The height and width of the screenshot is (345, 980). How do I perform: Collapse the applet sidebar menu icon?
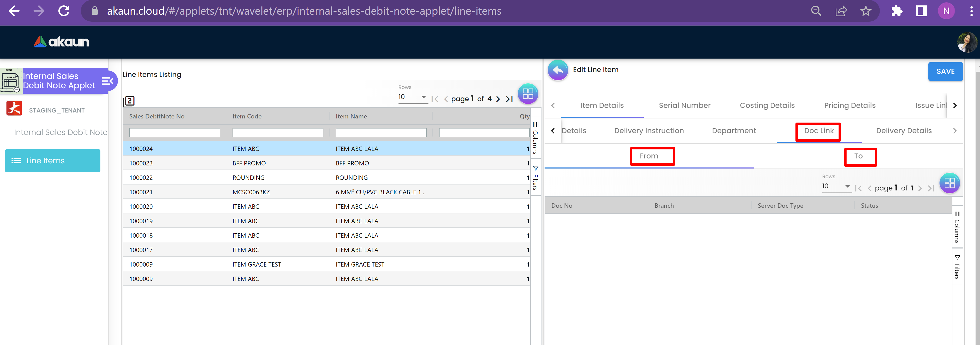[107, 81]
